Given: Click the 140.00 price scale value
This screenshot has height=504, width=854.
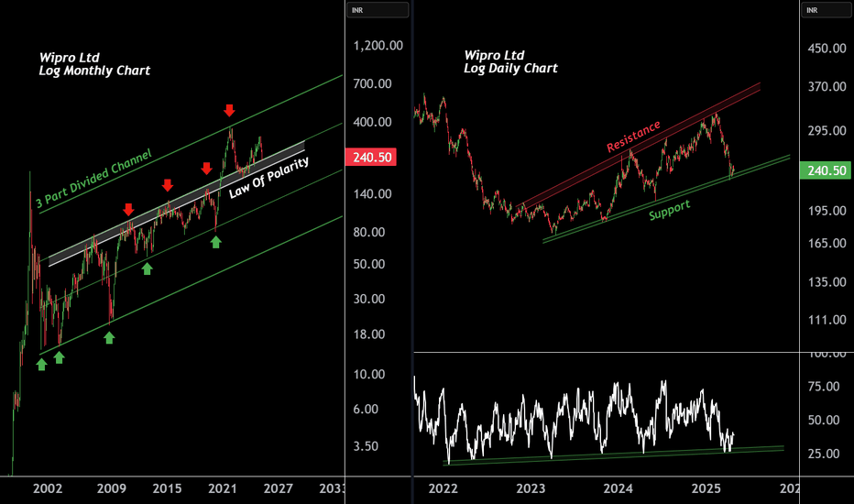Looking at the screenshot, I should pos(373,194).
